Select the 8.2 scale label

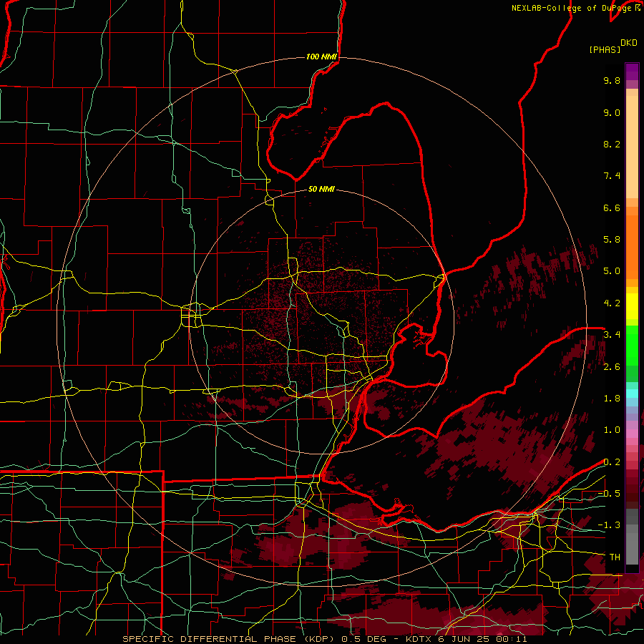612,144
